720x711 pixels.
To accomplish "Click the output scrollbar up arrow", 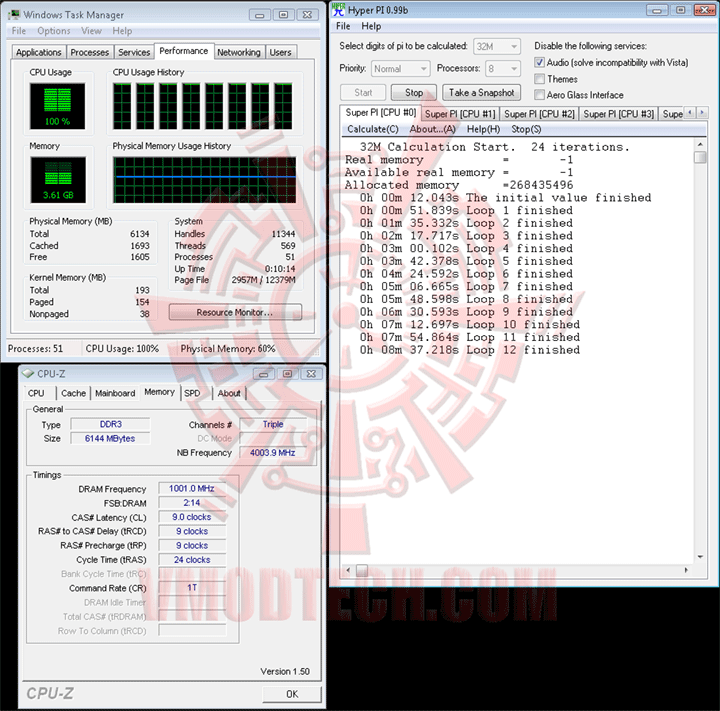I will pos(700,145).
